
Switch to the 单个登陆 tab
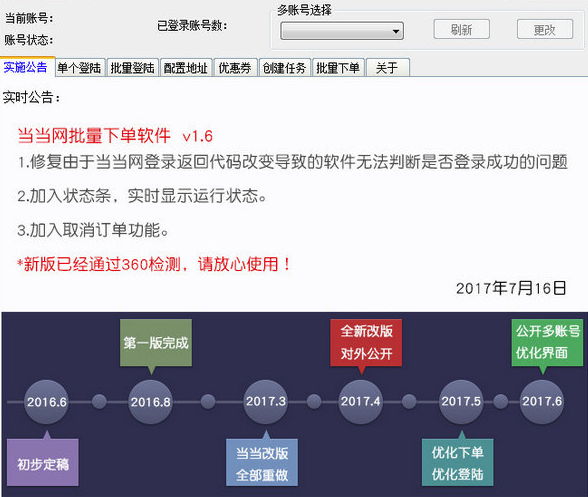coord(80,68)
